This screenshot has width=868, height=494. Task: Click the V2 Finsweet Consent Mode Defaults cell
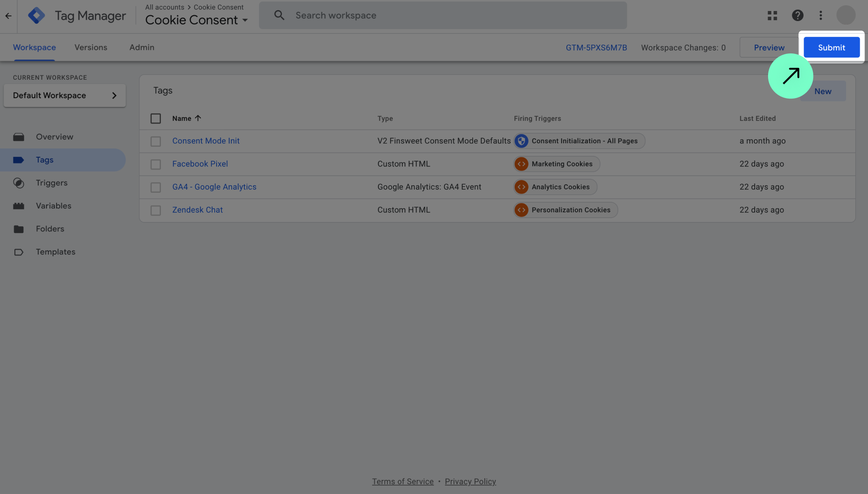tap(444, 141)
